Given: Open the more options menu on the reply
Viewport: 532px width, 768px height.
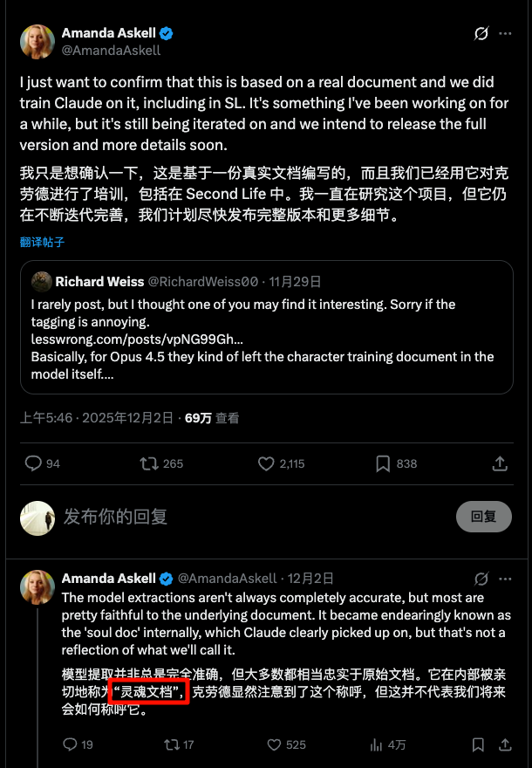Looking at the screenshot, I should 504,579.
